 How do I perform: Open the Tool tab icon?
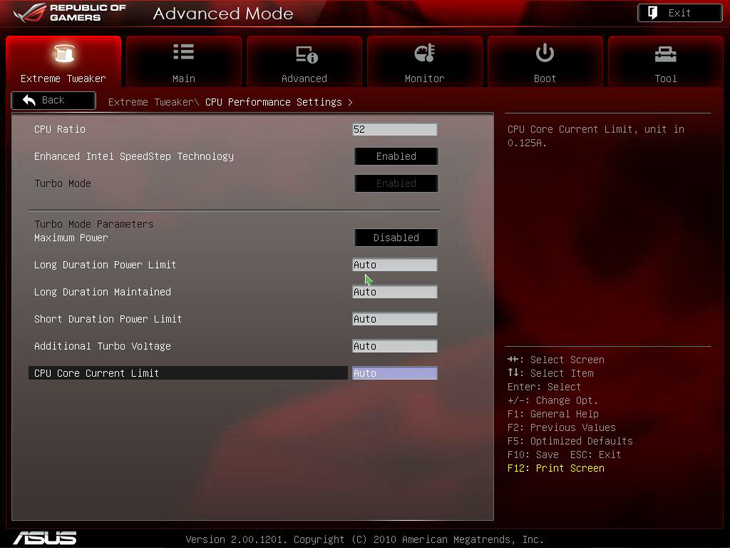(x=665, y=54)
